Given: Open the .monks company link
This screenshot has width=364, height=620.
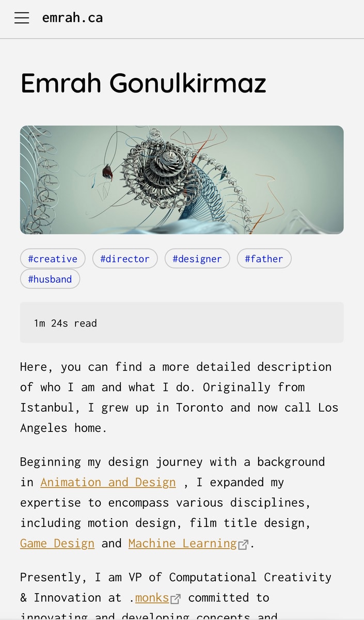Looking at the screenshot, I should coord(151,598).
